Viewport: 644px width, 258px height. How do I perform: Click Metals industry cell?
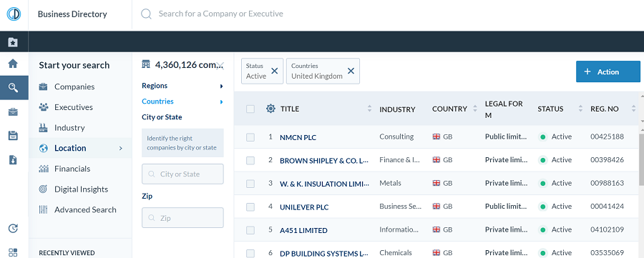click(390, 183)
